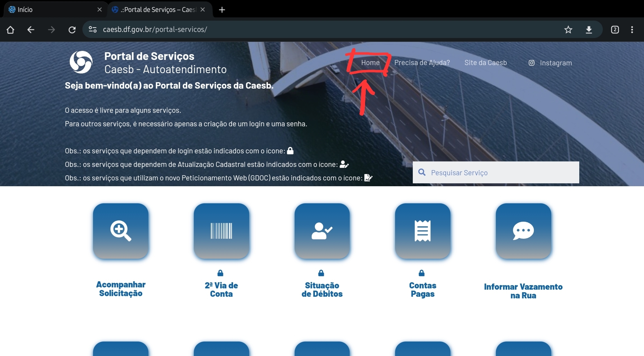
Task: Close the Início tab
Action: 99,10
